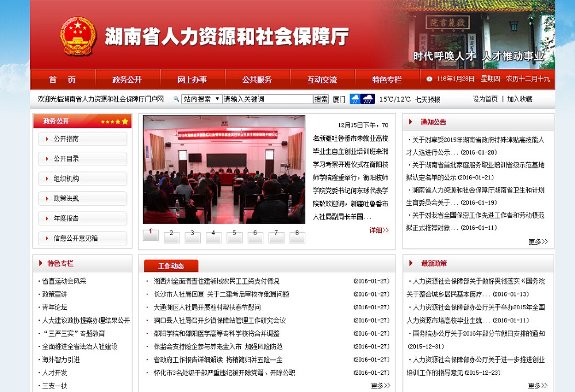Open 特色专栏 navigation menu
Image resolution: width=575 pixels, height=392 pixels.
coord(387,79)
